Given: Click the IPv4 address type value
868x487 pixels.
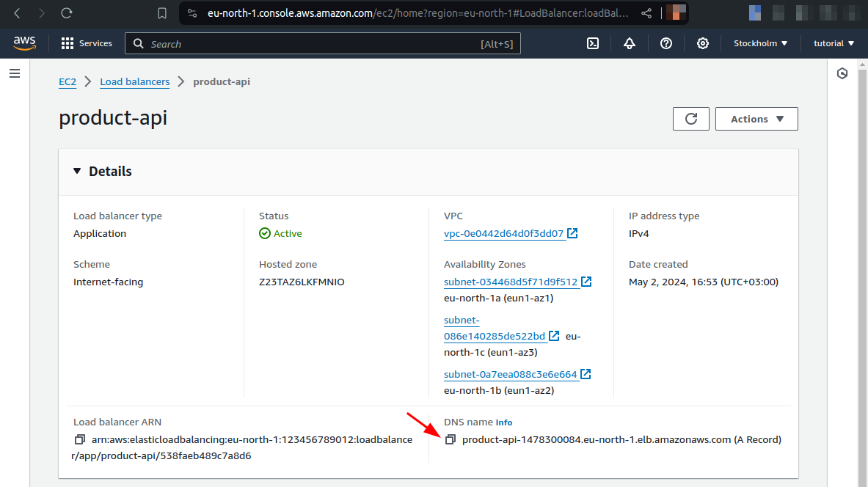Looking at the screenshot, I should (x=639, y=233).
